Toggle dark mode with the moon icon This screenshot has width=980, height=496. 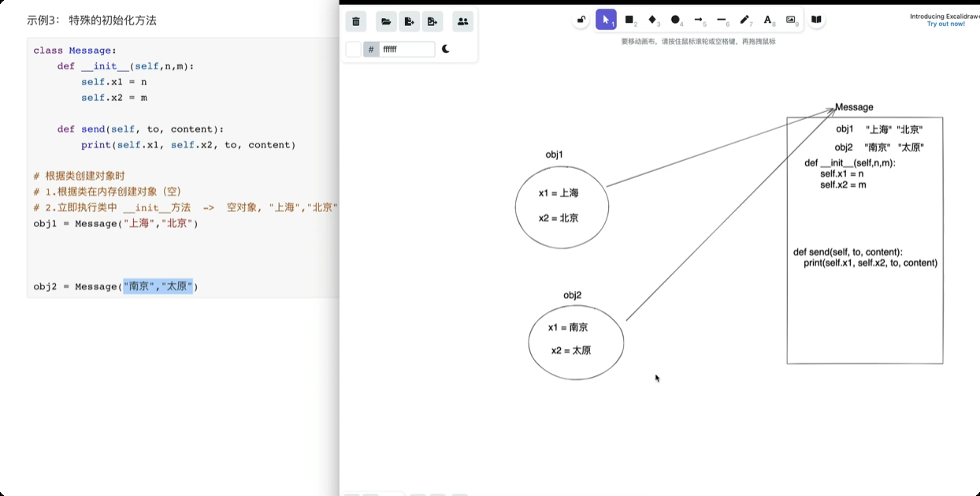coord(446,49)
